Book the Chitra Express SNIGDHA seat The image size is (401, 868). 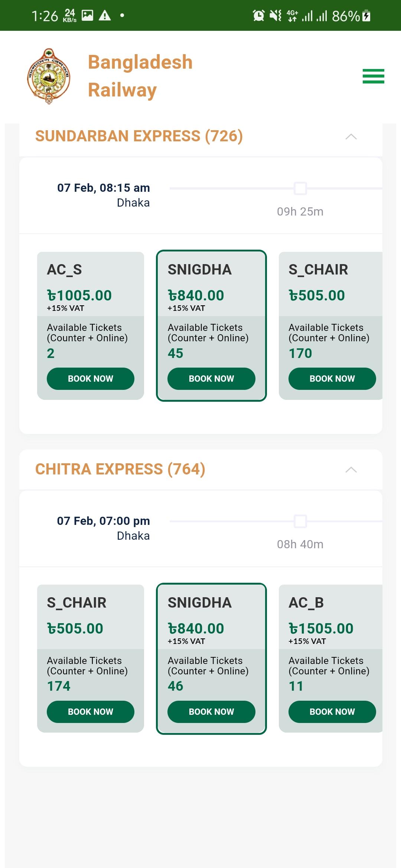click(x=211, y=712)
